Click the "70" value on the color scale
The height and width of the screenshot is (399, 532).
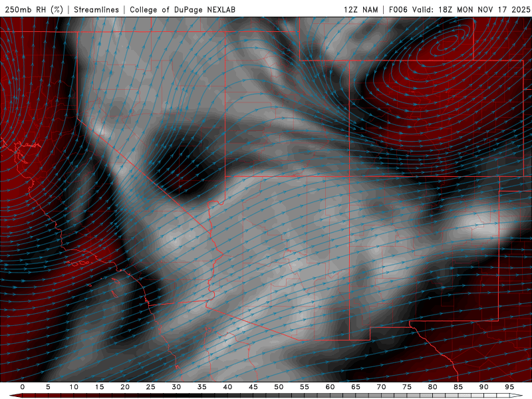pos(381,387)
